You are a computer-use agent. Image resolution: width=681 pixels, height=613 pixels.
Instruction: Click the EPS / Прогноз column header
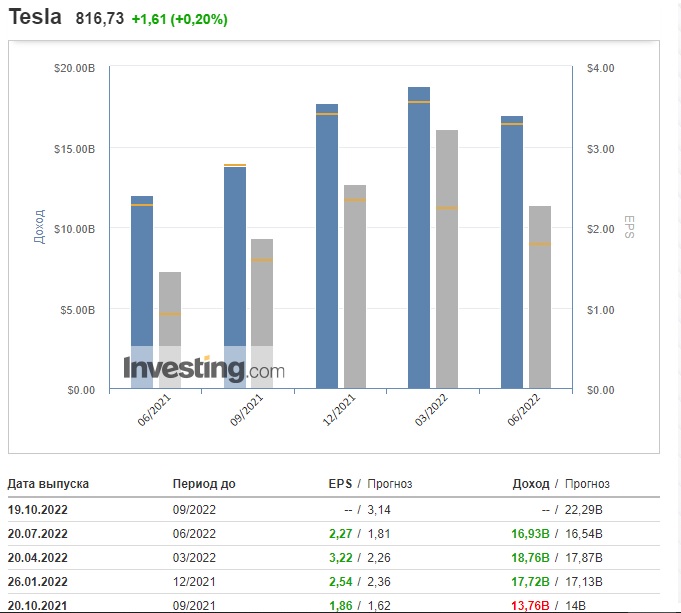[x=370, y=484]
